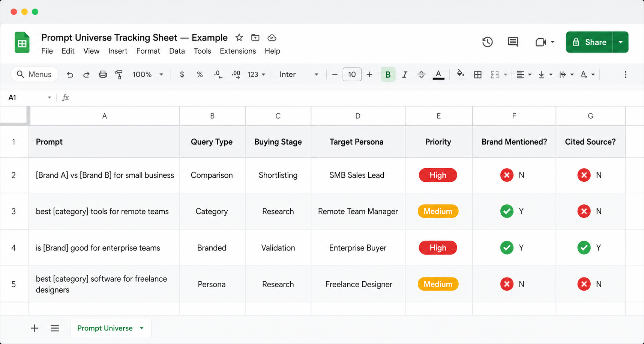644x344 pixels.
Task: Expand merge cells dropdown arrow
Action: [505, 74]
